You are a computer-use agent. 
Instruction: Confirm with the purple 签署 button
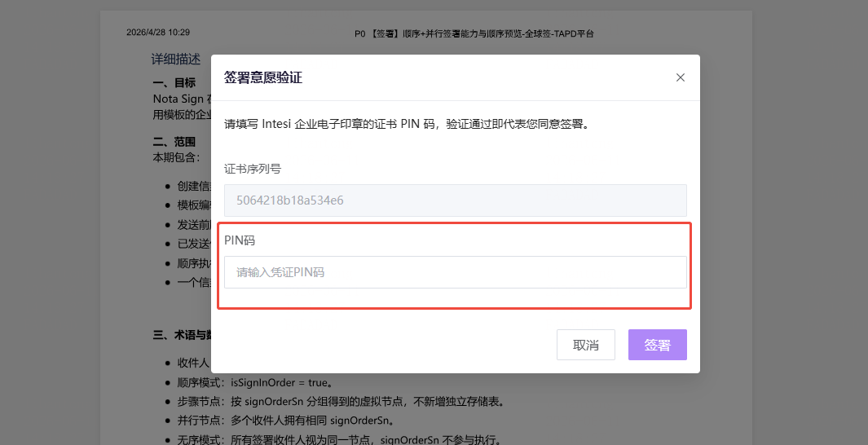tap(657, 345)
